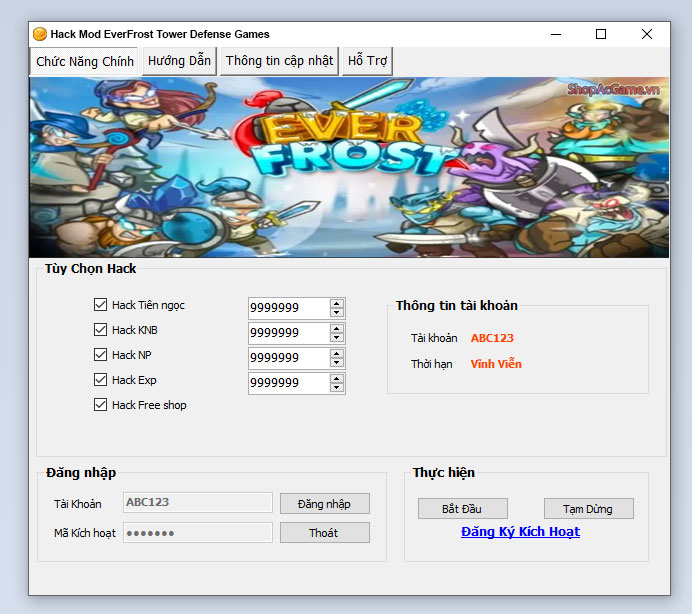
Task: Click the EverFrost banner image
Action: pyautogui.click(x=349, y=167)
